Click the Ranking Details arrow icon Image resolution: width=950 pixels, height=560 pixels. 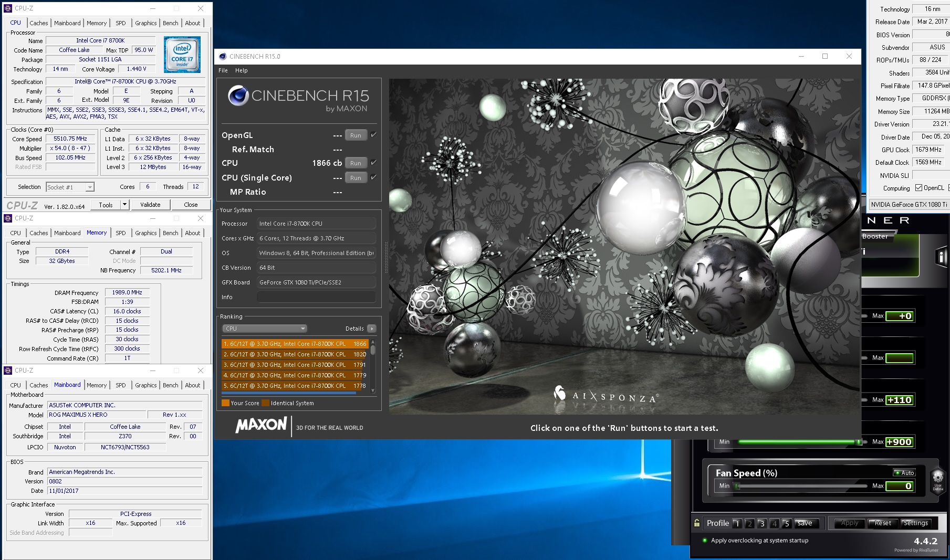[372, 329]
